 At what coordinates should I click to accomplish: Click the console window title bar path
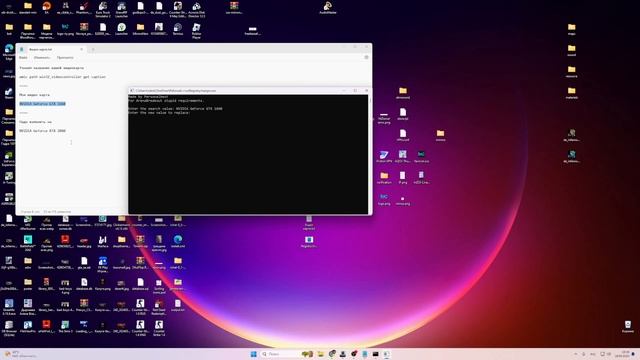click(x=176, y=91)
